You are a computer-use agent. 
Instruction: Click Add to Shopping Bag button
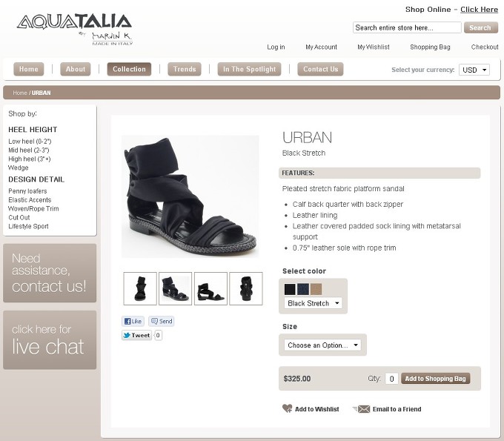click(x=435, y=378)
